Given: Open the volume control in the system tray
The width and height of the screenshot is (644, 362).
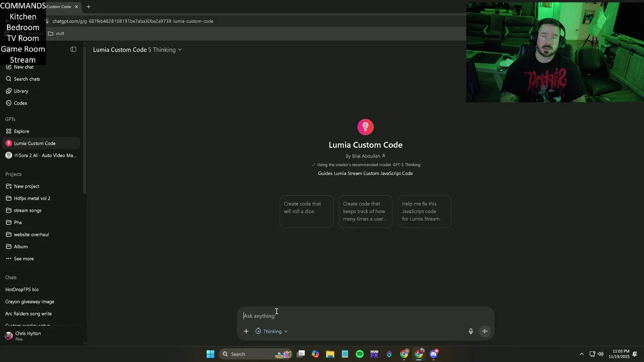Looking at the screenshot, I should click(600, 354).
